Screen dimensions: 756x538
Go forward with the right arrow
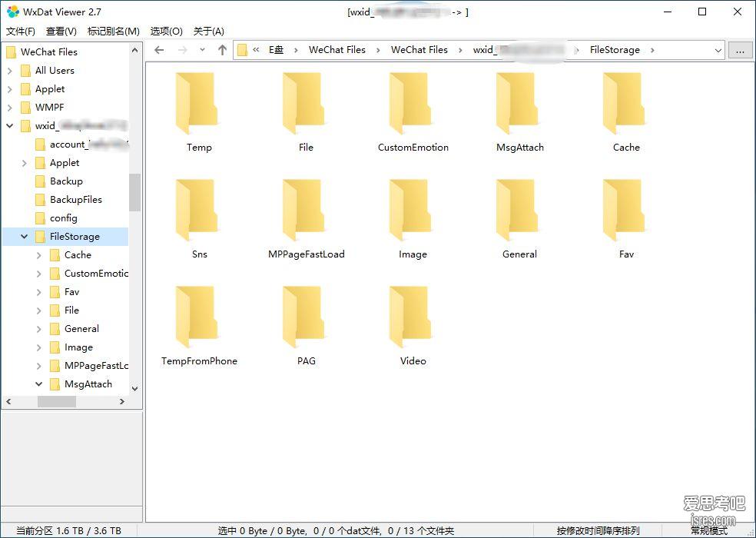[182, 50]
